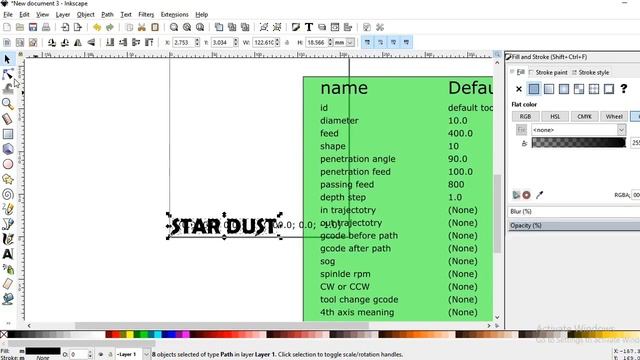This screenshot has height=360, width=640.
Task: Increment the opacity O: stepper
Action: click(x=90, y=352)
